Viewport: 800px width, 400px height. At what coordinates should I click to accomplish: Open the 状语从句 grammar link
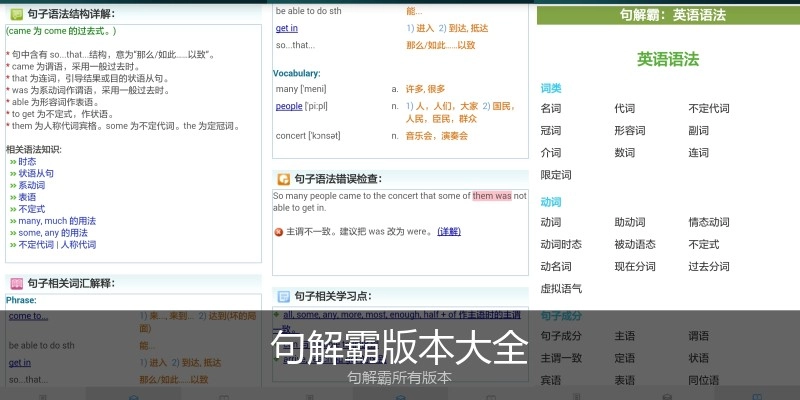pos(36,173)
